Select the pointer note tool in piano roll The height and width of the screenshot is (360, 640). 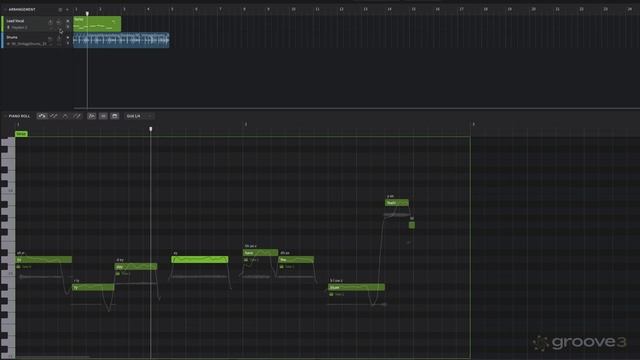pos(42,116)
